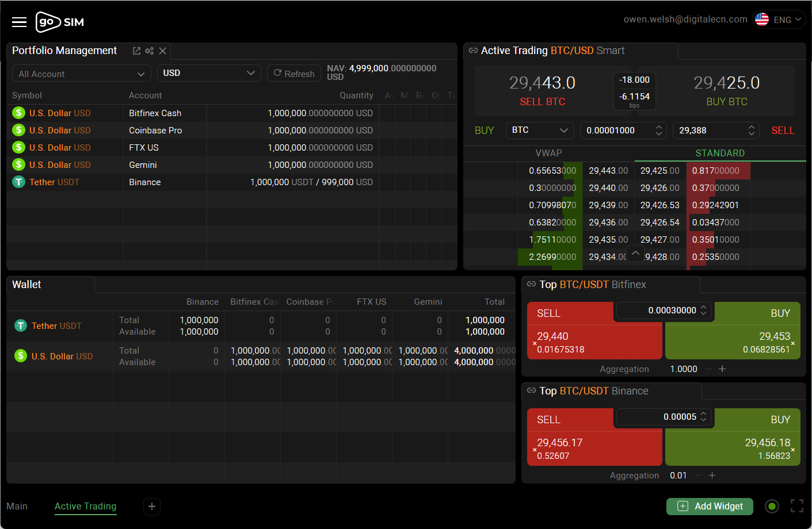
Task: Click Gemini account cell in portfolio
Action: pos(143,164)
